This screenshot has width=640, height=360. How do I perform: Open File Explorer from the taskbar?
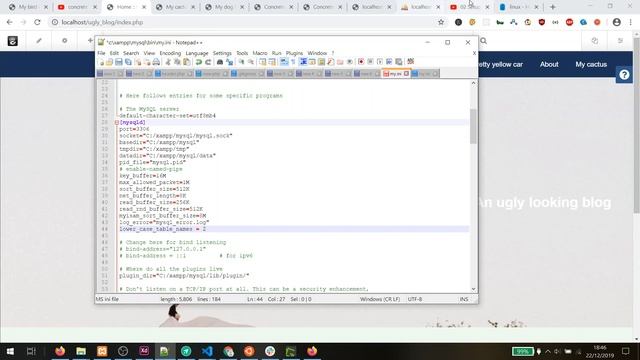click(81, 351)
